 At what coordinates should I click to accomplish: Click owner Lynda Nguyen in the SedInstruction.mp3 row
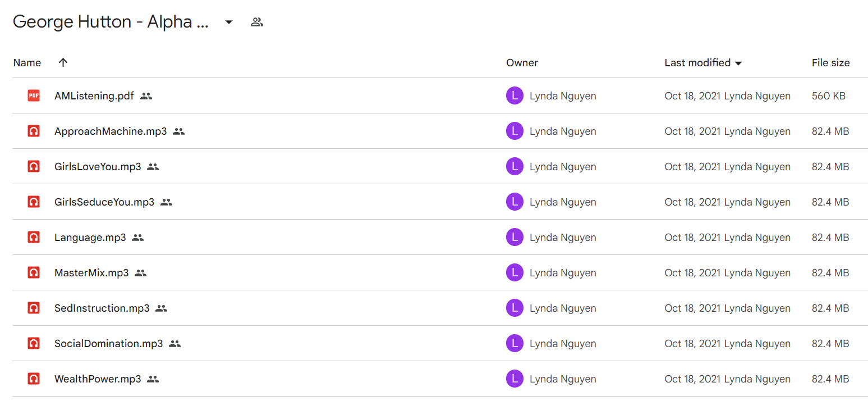[563, 308]
